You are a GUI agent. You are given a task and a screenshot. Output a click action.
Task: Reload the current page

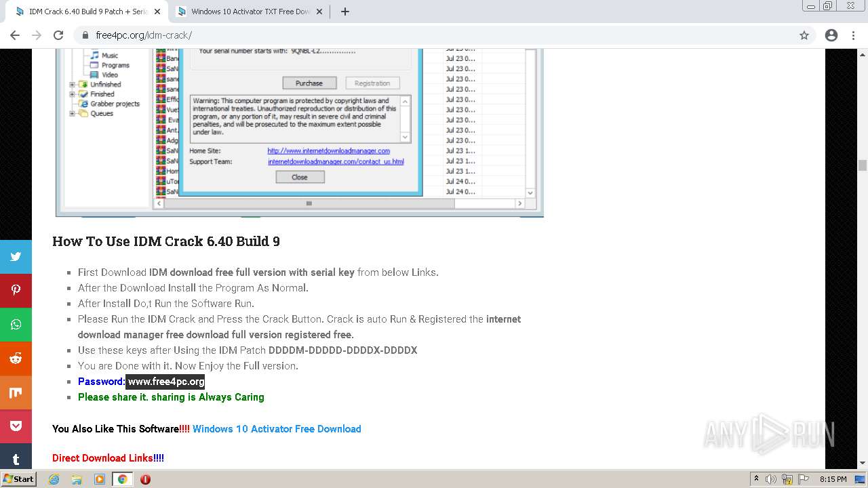58,35
